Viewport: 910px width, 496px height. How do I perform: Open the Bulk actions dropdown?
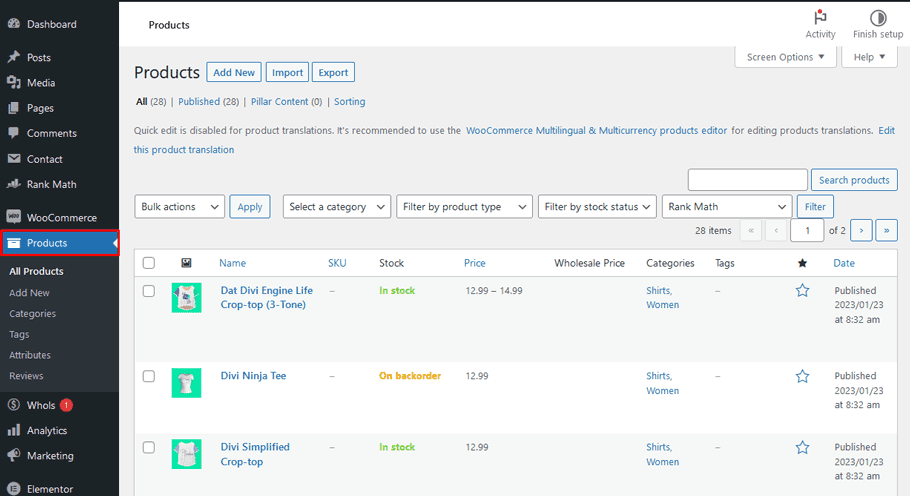pos(180,207)
